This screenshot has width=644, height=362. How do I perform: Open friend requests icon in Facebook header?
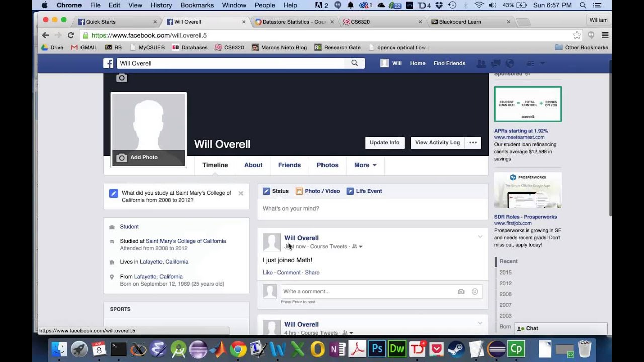point(481,63)
